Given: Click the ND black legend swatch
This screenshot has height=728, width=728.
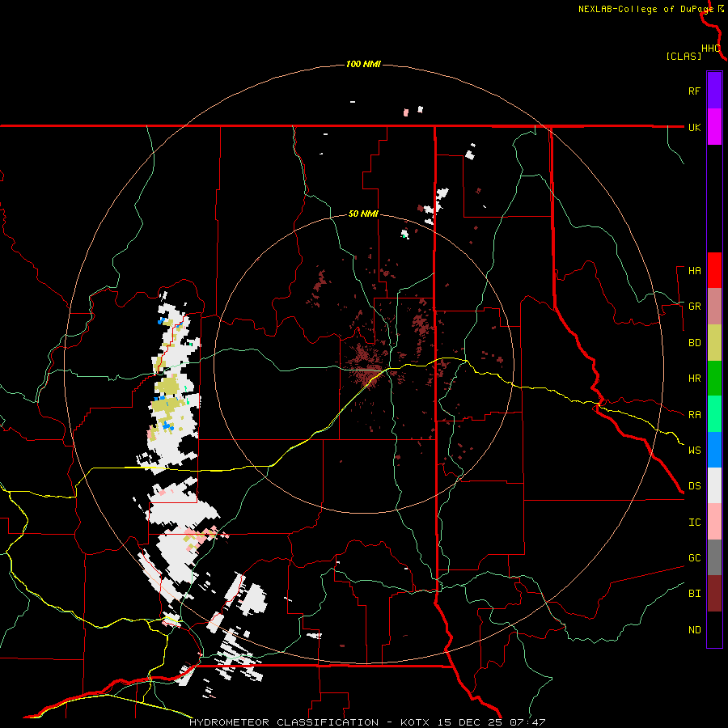Looking at the screenshot, I should click(x=714, y=629).
